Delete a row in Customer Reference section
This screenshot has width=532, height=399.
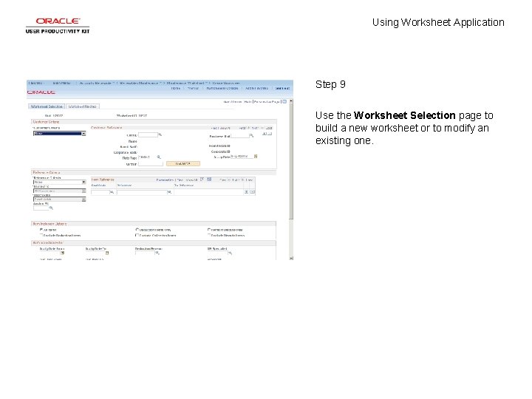pyautogui.click(x=270, y=134)
